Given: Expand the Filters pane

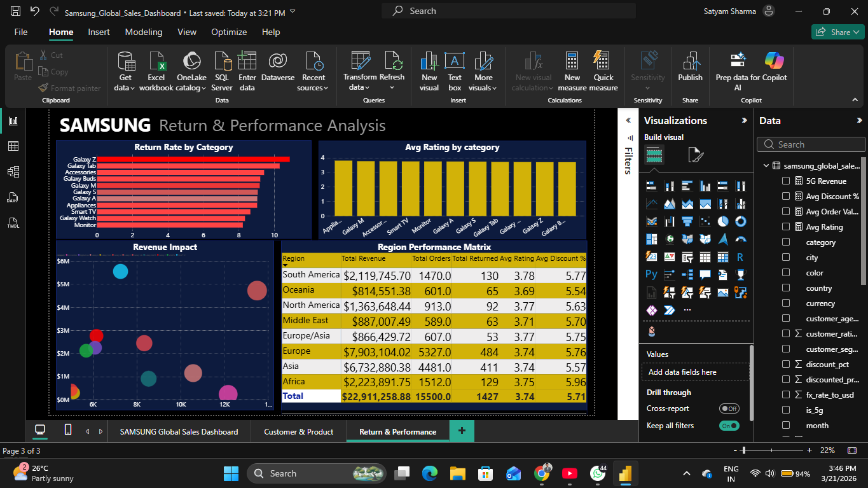Looking at the screenshot, I should pyautogui.click(x=628, y=120).
